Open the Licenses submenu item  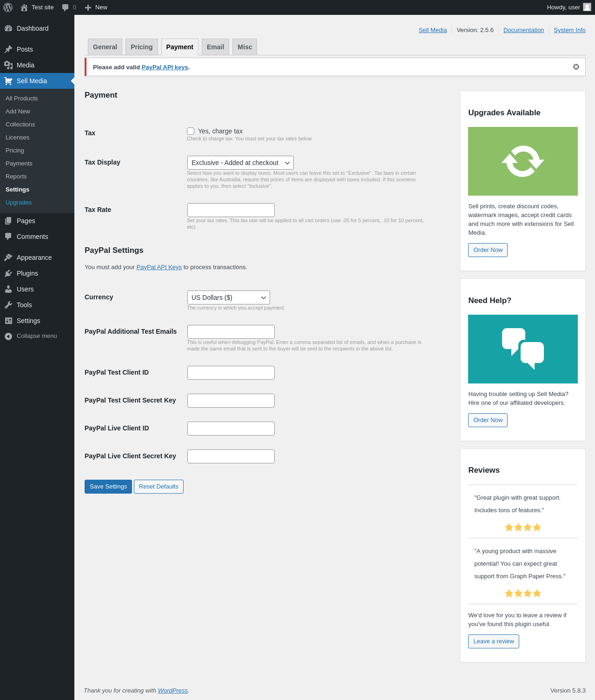[x=18, y=138]
